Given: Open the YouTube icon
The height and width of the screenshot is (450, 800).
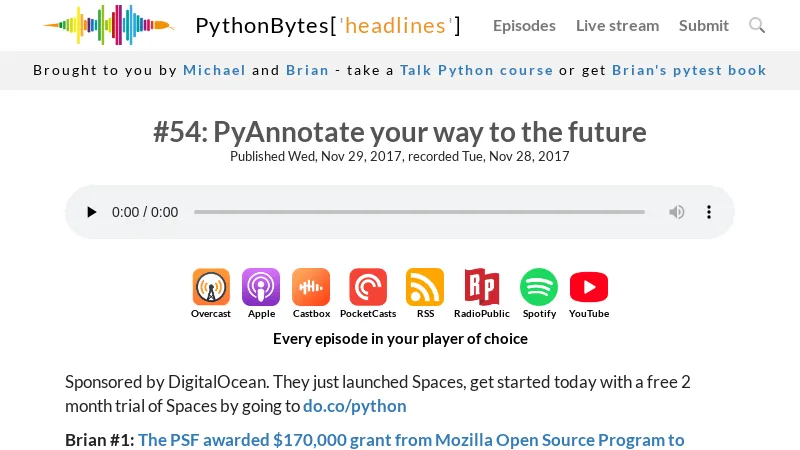Looking at the screenshot, I should coord(589,287).
